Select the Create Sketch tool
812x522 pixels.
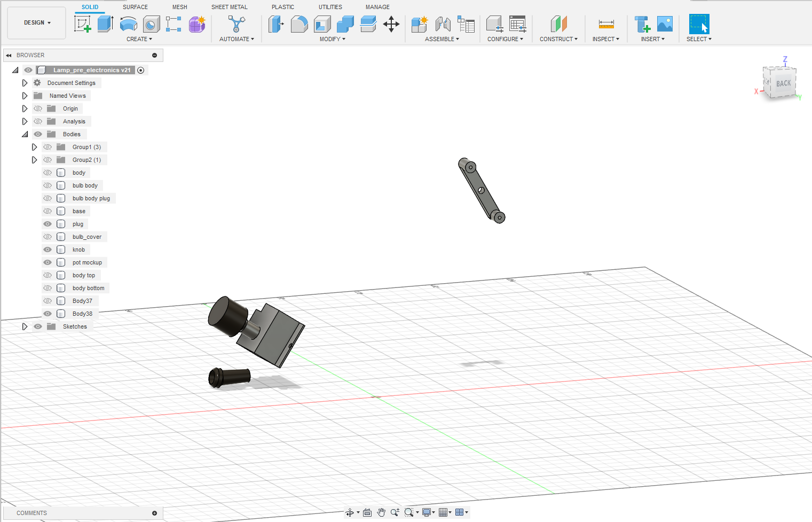pos(82,24)
